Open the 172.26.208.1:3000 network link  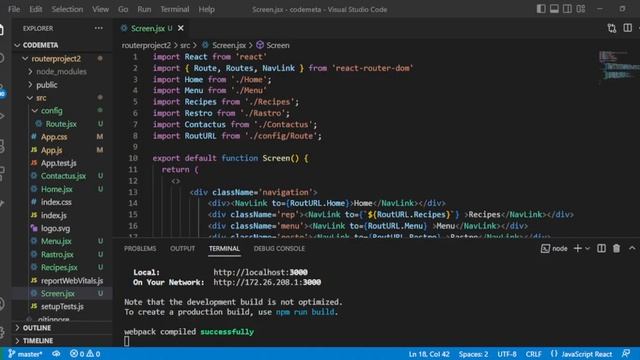(x=267, y=282)
